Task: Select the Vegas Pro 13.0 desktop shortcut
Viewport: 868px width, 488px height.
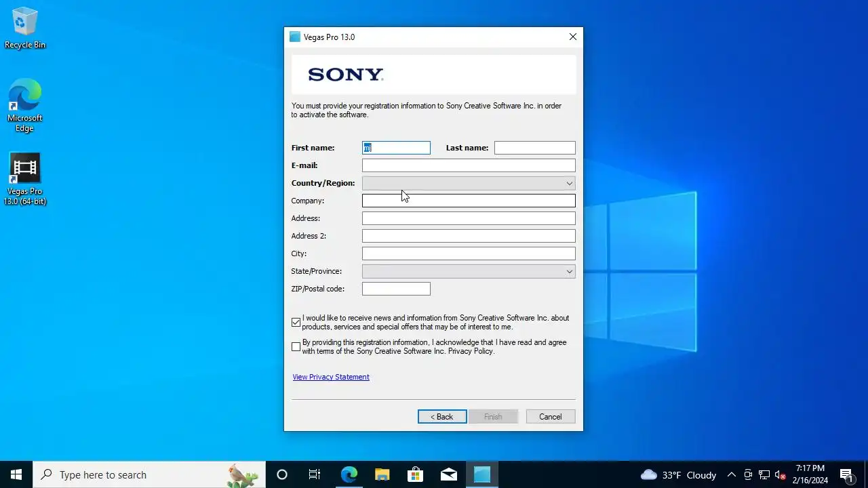Action: (25, 179)
